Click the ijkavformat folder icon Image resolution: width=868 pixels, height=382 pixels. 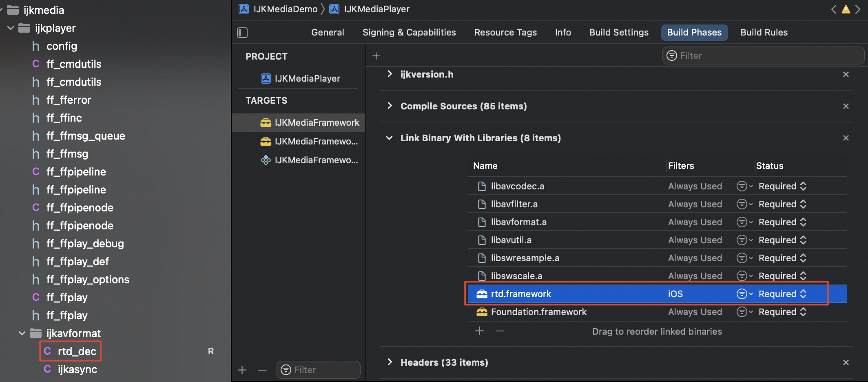(x=36, y=333)
